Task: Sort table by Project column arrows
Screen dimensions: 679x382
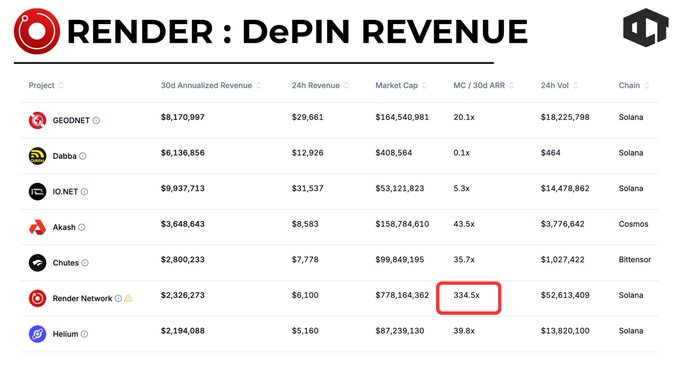Action: [x=61, y=85]
